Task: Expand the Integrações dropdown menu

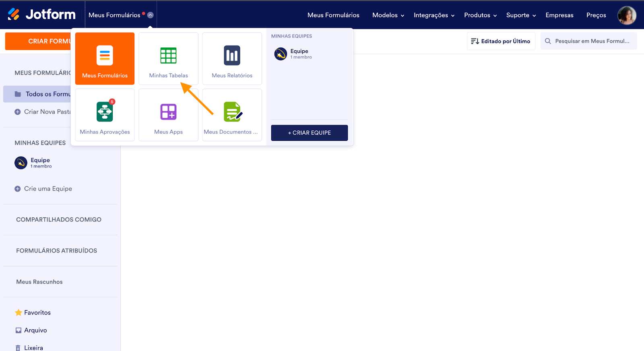Action: coord(434,15)
